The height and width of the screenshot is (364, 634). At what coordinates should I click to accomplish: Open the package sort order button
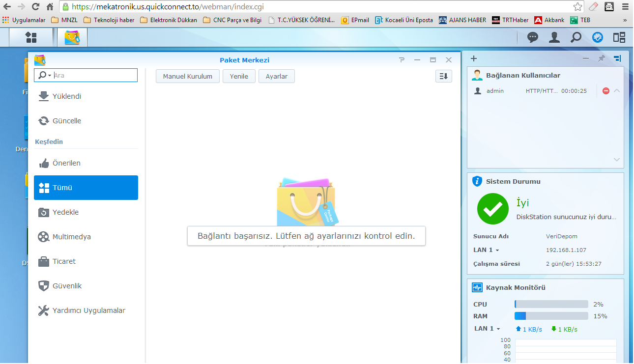[x=443, y=76]
